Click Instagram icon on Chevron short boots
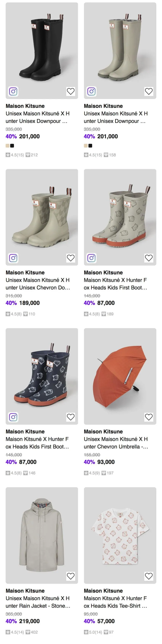The height and width of the screenshot is (644, 162). tap(13, 258)
